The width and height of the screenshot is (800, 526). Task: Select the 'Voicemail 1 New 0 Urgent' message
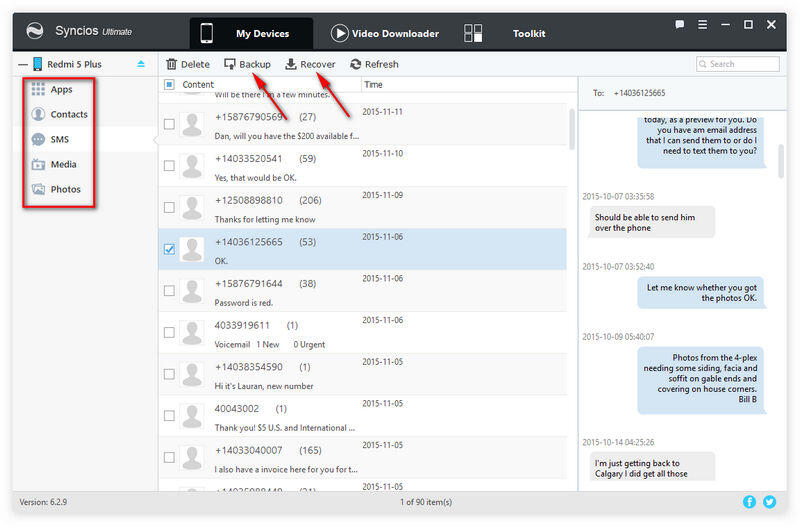(269, 345)
